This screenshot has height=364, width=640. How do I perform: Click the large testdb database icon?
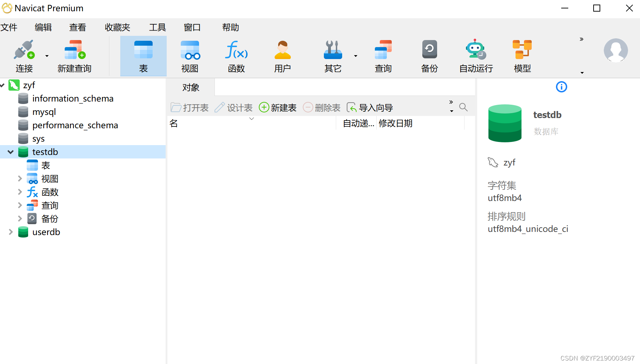coord(505,123)
